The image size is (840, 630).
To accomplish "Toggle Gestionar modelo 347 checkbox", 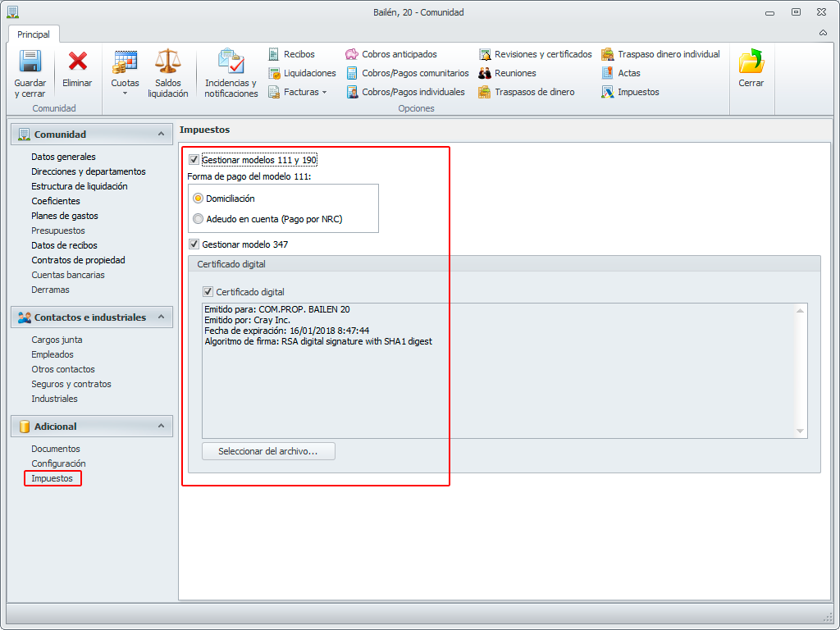I will 194,244.
